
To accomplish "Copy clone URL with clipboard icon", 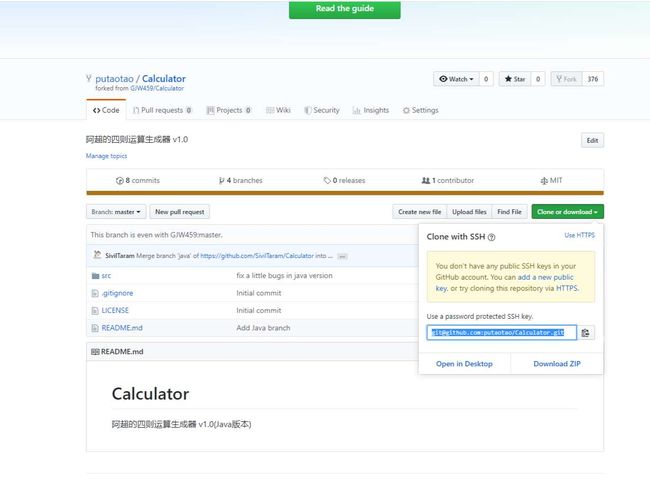I will [x=586, y=333].
